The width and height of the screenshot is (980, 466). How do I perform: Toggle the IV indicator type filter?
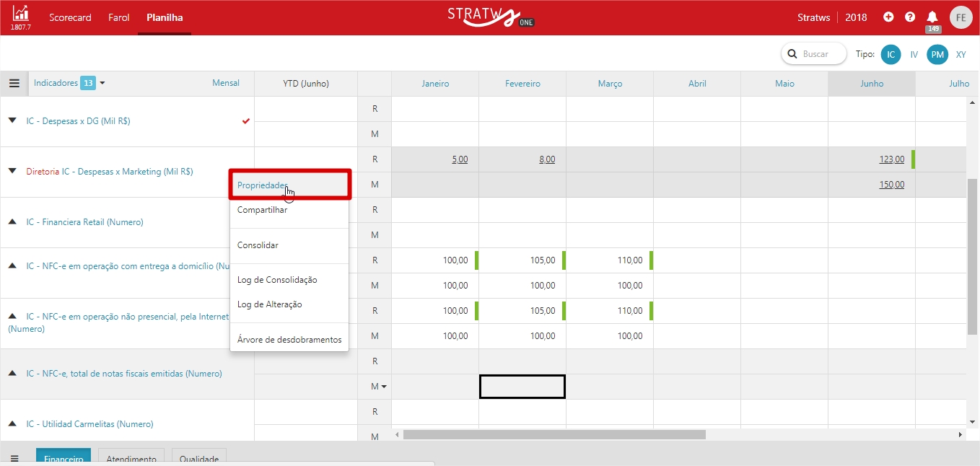(x=914, y=54)
